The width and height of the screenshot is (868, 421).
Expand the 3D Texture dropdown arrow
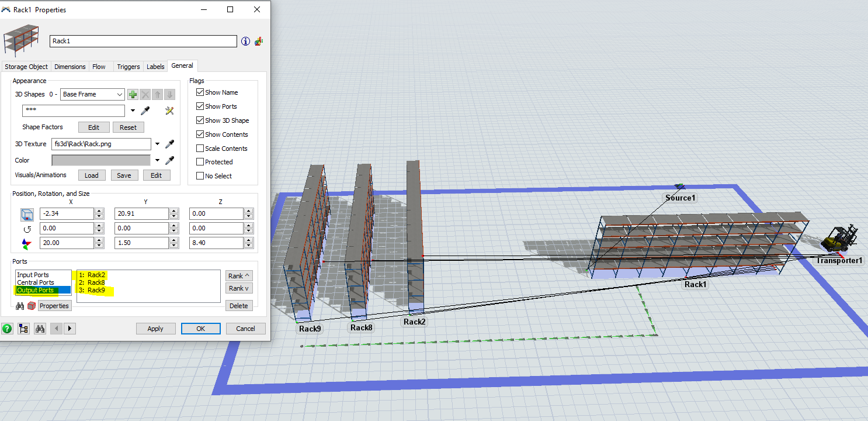pyautogui.click(x=157, y=144)
